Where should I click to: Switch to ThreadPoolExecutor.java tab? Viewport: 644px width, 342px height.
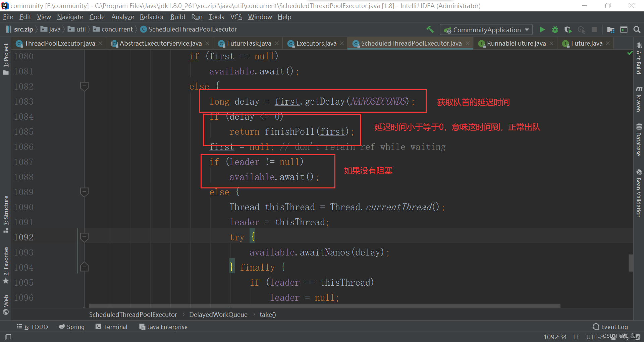[60, 43]
